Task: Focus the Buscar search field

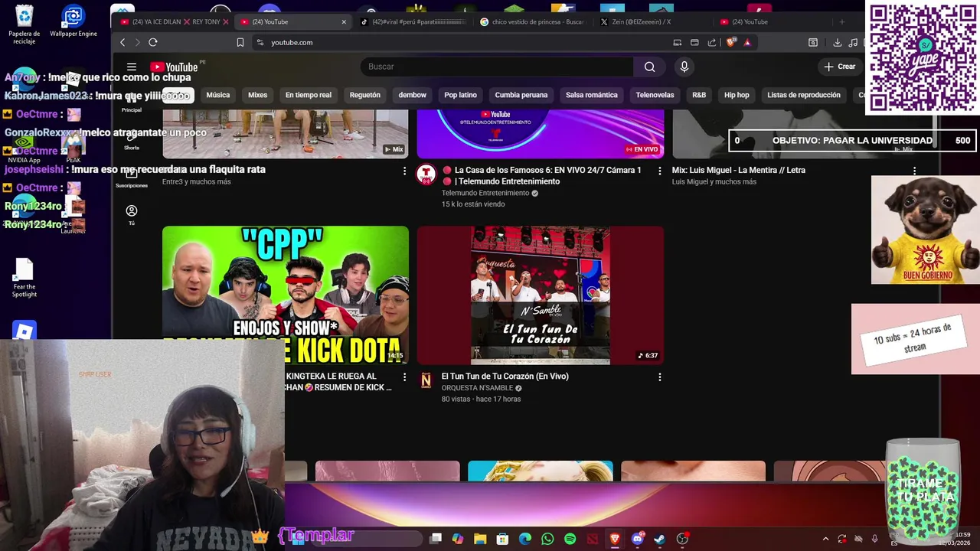Action: (497, 67)
